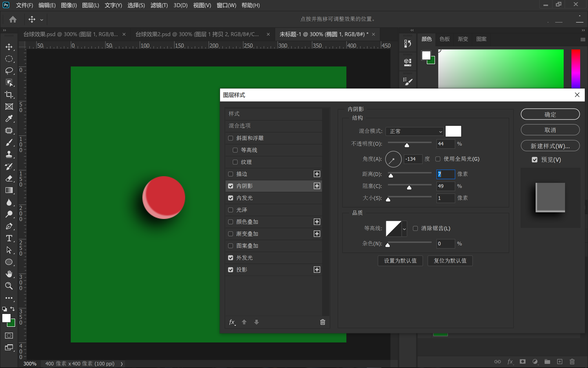Enable the 斜面和浮雕 checkbox

coord(231,138)
